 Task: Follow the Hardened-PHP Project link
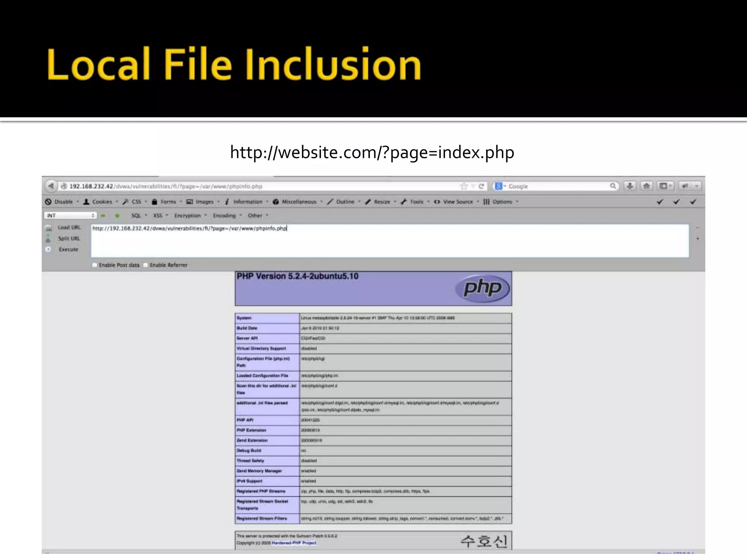click(294, 543)
